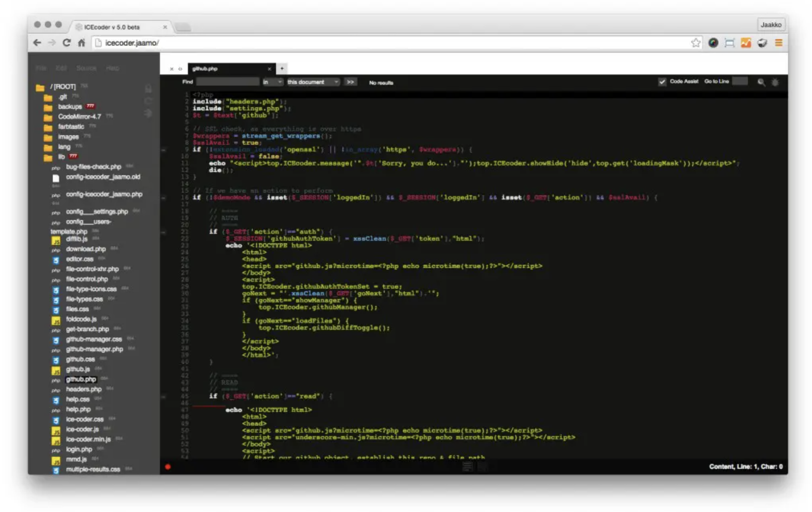Click the magnifier icon in find bar
The height and width of the screenshot is (512, 812).
761,82
